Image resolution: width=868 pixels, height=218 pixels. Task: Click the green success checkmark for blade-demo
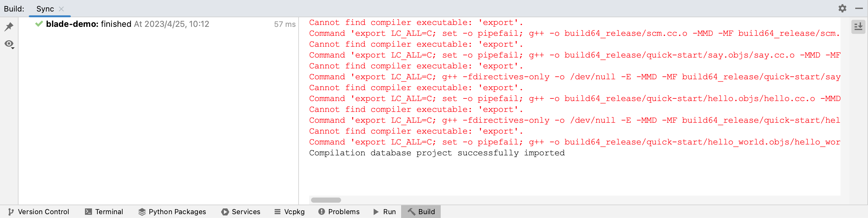[39, 24]
